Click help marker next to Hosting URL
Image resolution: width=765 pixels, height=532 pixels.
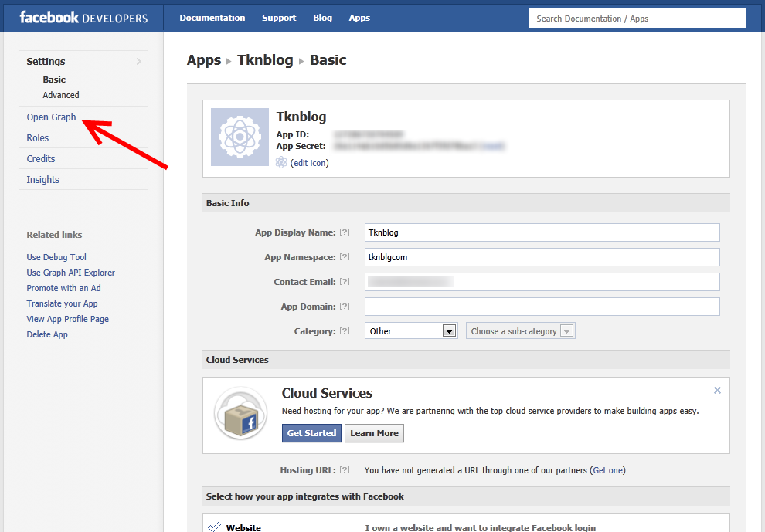[345, 469]
